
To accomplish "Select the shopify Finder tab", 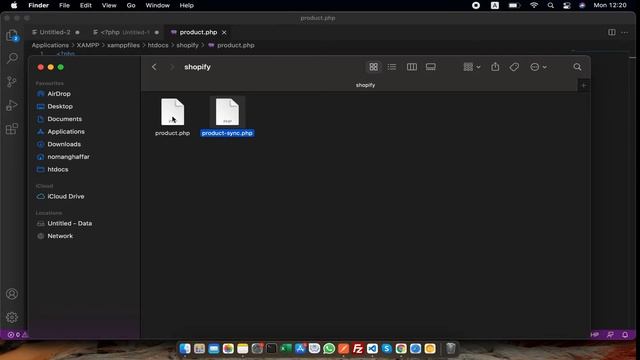I will 365,85.
